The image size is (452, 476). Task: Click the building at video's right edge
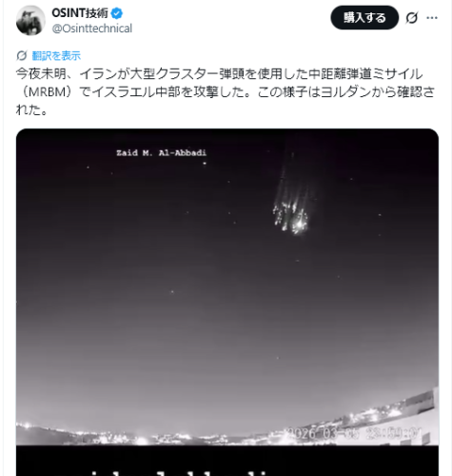pos(421,403)
